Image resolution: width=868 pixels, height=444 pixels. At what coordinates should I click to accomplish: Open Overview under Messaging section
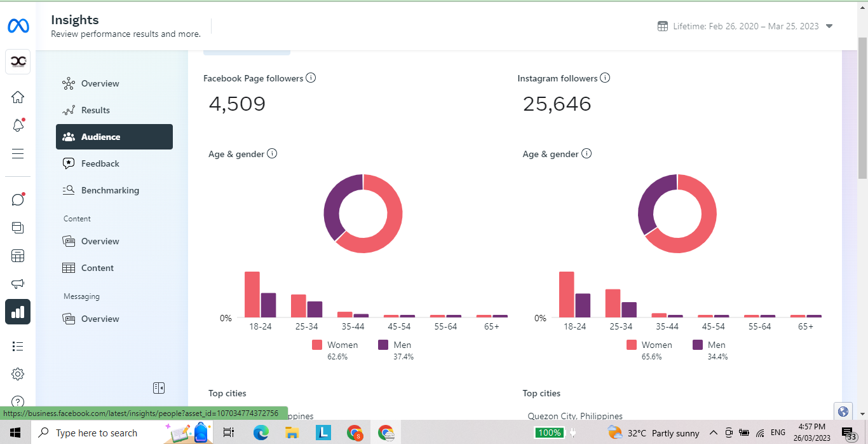[x=114, y=319]
